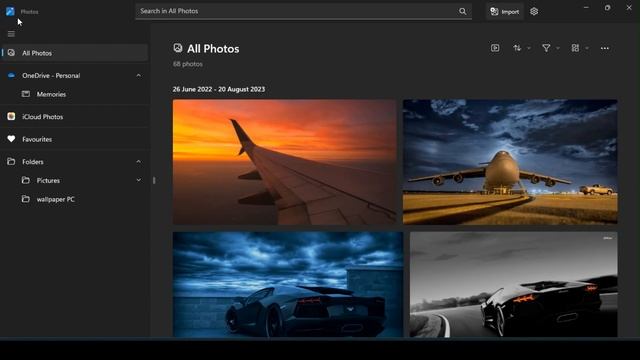Viewport: 640px width, 360px height.
Task: Collapse the OneDrive - Personal section
Action: pos(139,76)
